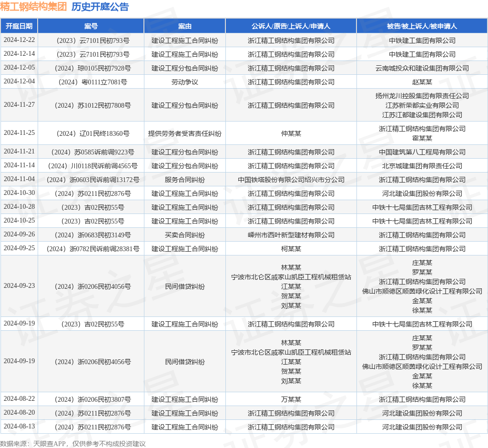Image resolution: width=488 pixels, height=448 pixels.
Task: Click plaintiff 嵊州市西叶新型建材有限公司
Action: (291, 235)
